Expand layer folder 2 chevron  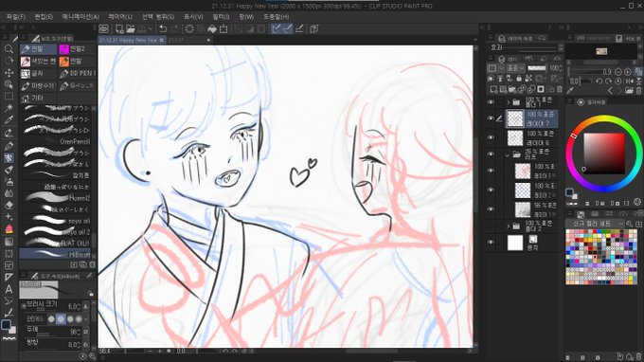(508, 226)
